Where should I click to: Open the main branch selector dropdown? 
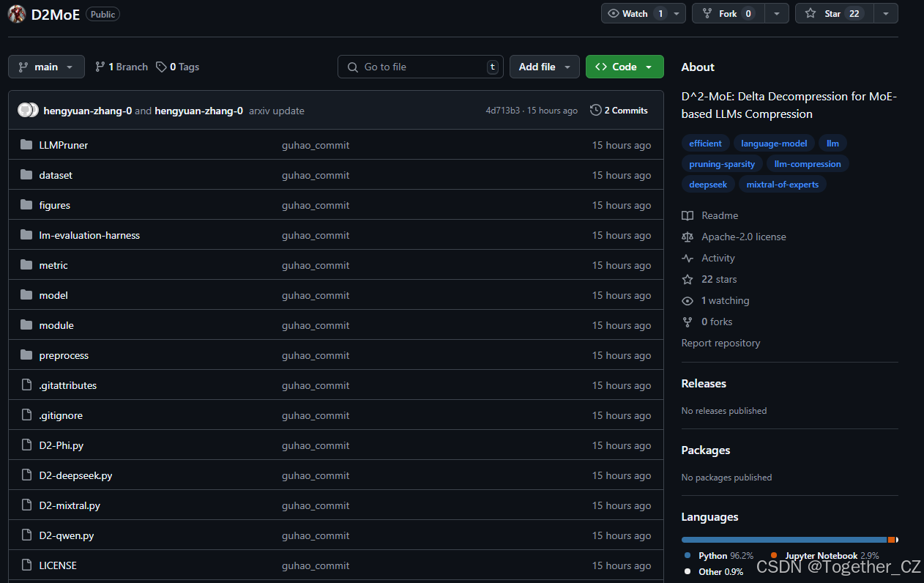(46, 67)
